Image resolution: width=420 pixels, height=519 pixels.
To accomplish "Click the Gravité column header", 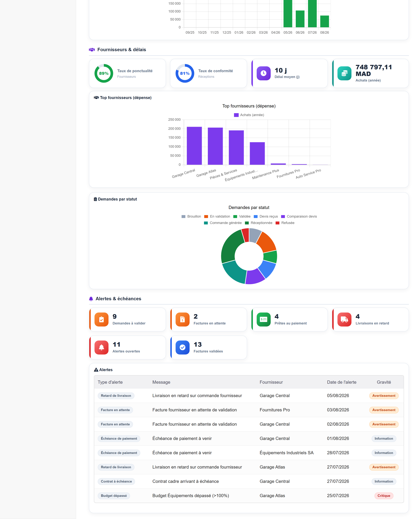I will (x=384, y=382).
